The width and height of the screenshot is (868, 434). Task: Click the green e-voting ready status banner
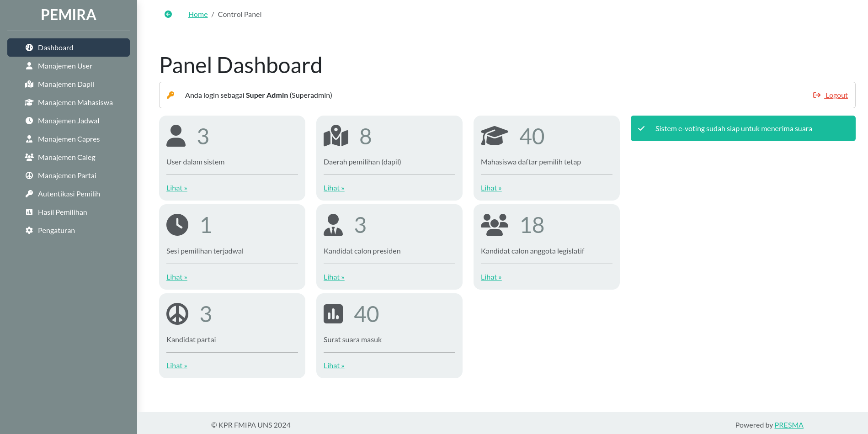(x=743, y=128)
